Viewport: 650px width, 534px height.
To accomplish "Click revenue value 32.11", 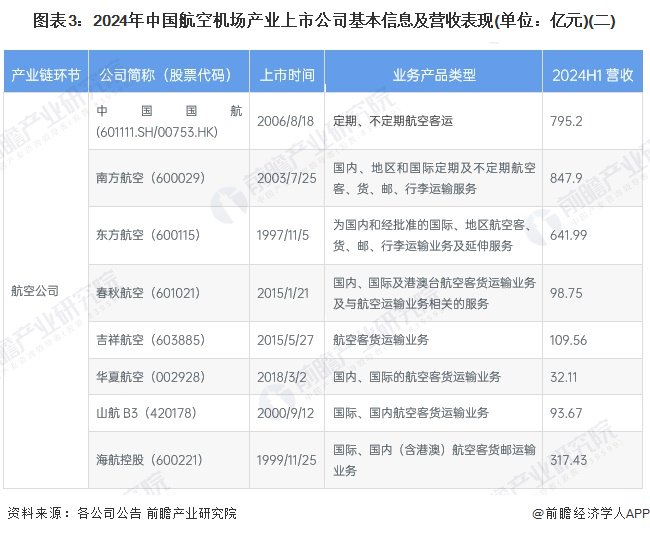I will pos(563,377).
